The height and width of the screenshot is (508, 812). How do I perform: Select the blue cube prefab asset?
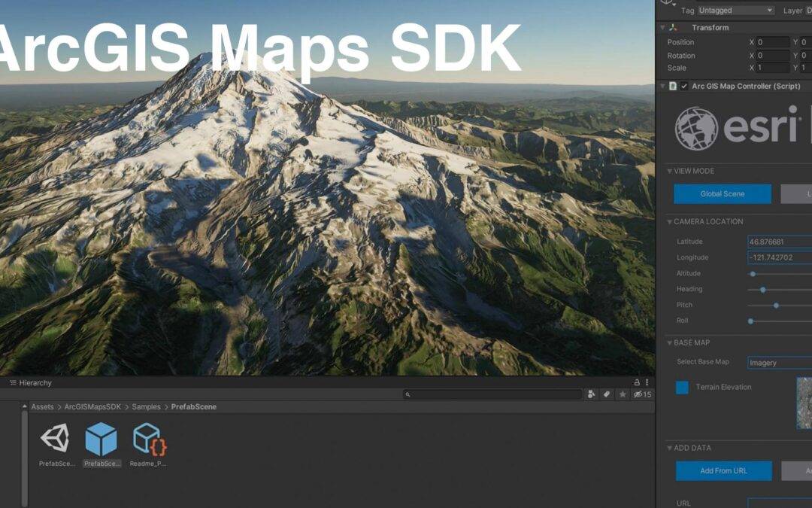[x=101, y=439]
